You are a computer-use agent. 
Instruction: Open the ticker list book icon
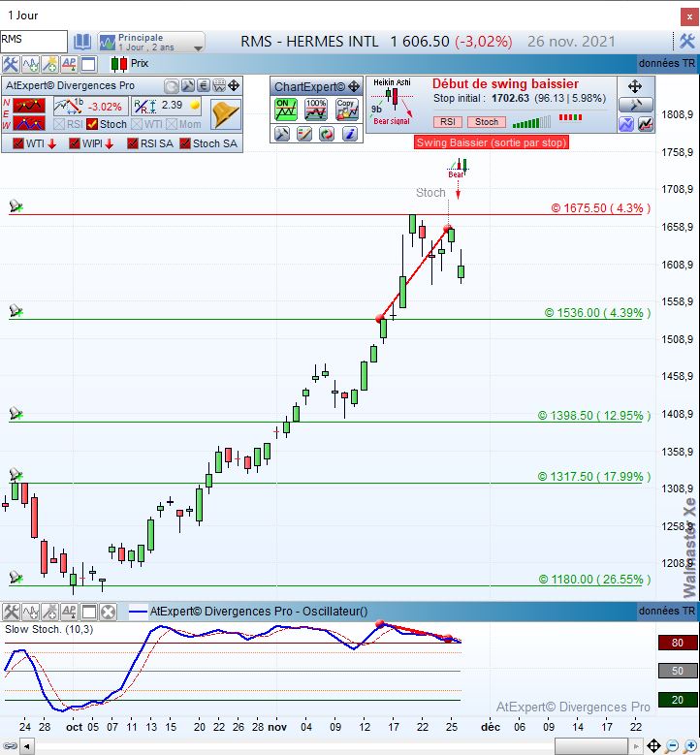tap(81, 42)
